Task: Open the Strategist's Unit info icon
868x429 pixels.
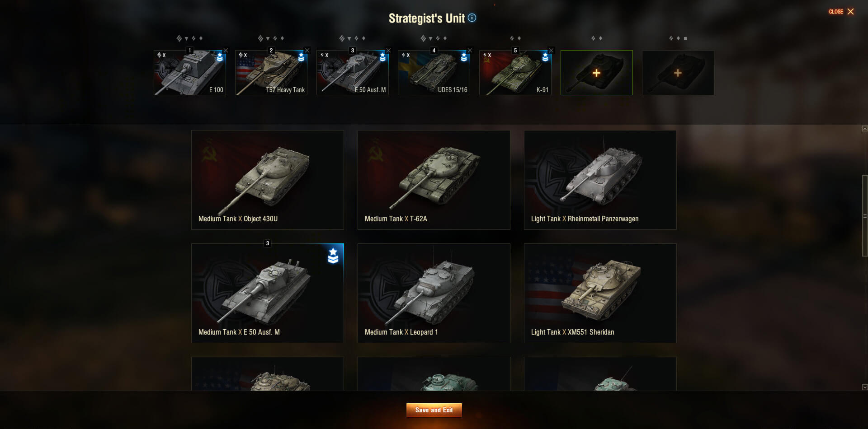Action: [472, 18]
